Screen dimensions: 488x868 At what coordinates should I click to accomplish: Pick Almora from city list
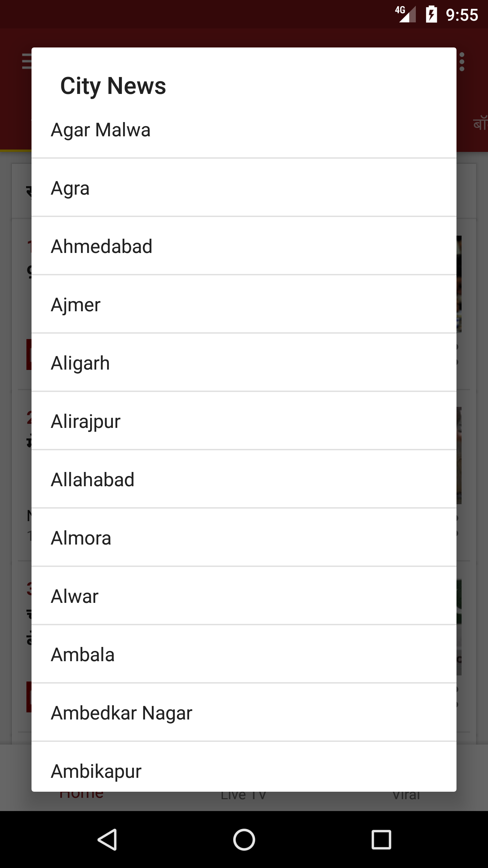244,538
